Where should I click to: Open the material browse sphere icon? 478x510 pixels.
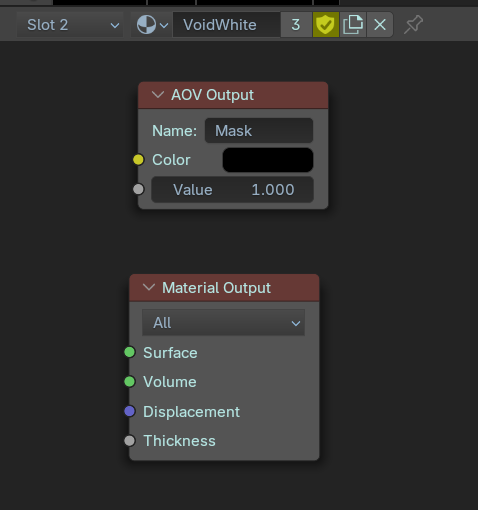[152, 25]
